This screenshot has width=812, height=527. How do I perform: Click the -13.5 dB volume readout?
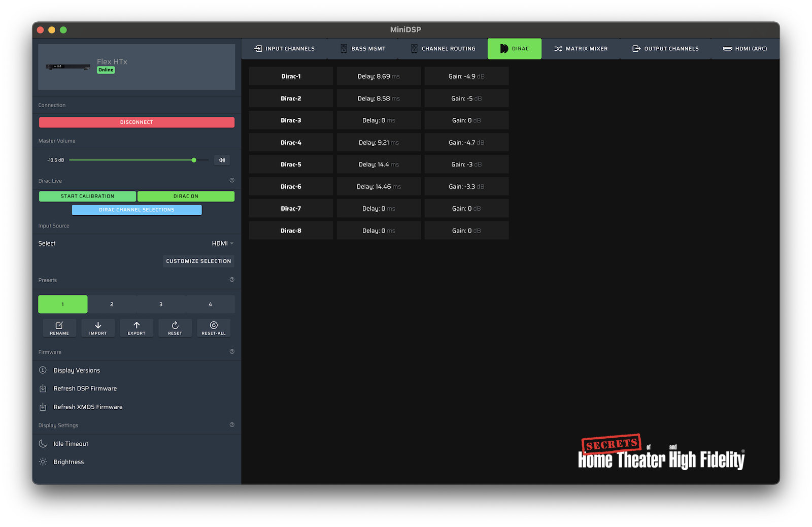[x=56, y=160]
